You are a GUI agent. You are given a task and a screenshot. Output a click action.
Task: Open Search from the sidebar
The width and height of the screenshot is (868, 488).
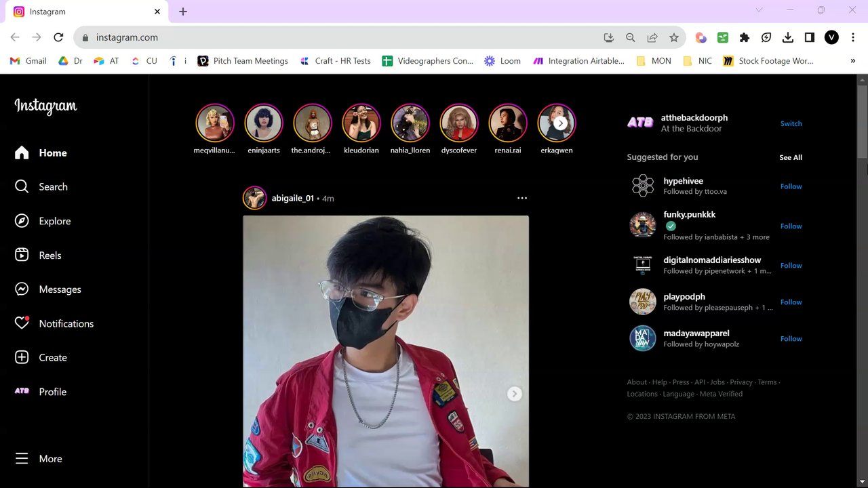(41, 186)
